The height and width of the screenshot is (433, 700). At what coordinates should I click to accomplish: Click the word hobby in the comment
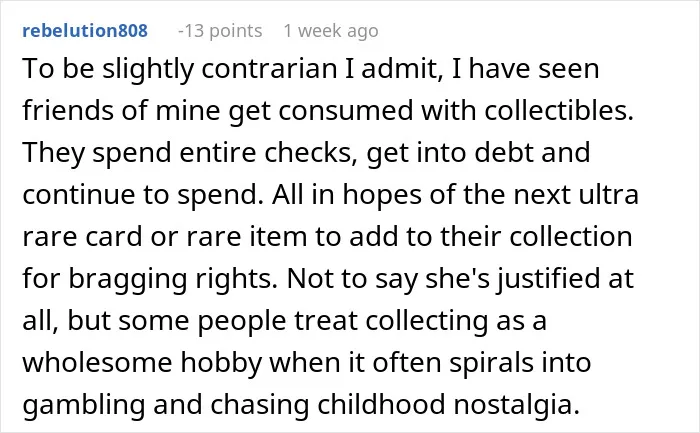[x=221, y=363]
